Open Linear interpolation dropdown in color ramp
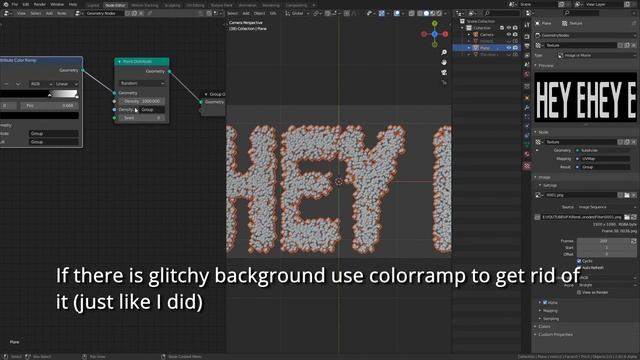The width and height of the screenshot is (640, 360). [67, 84]
